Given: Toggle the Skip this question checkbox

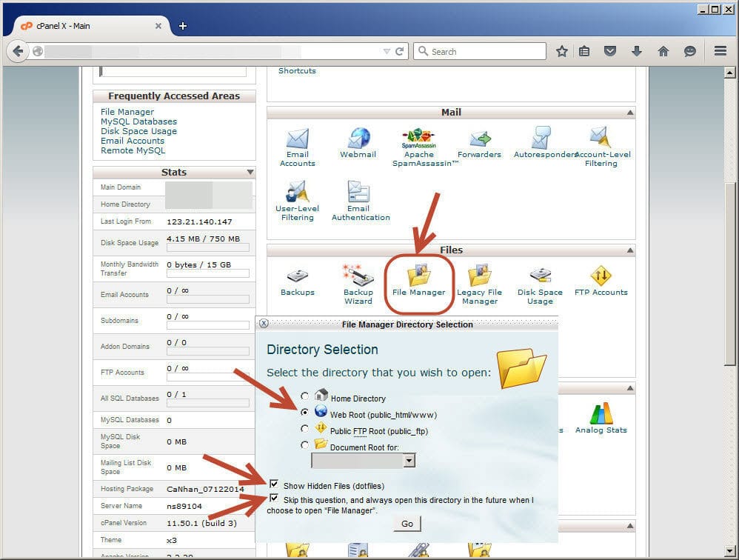Looking at the screenshot, I should (x=275, y=500).
